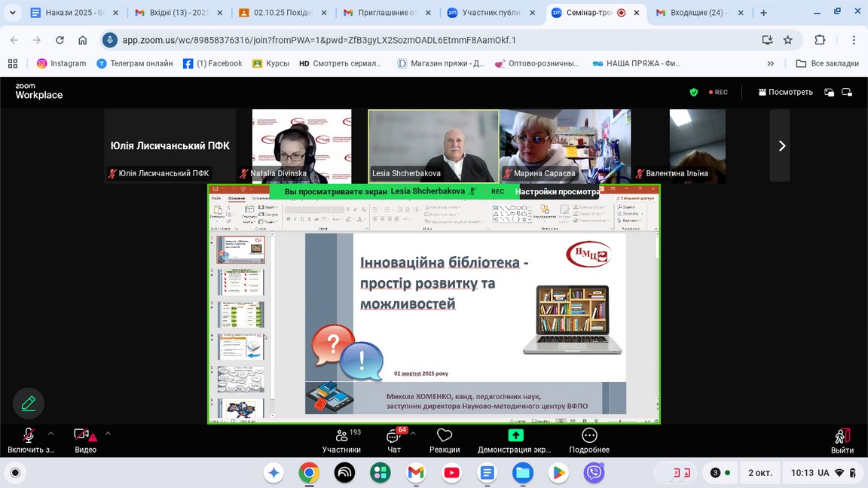Viewport: 868px width, 488px height.
Task: Open Посмотреть view layout menu
Action: [785, 92]
